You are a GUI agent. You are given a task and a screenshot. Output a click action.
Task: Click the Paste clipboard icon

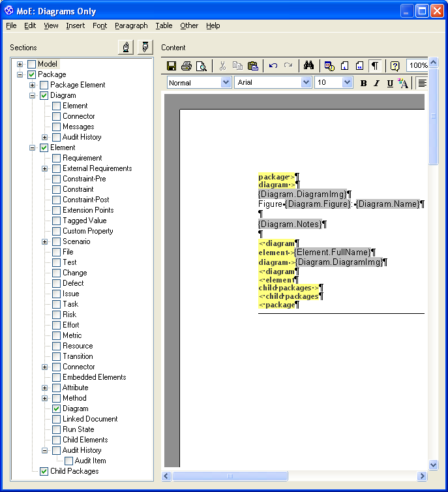point(253,66)
